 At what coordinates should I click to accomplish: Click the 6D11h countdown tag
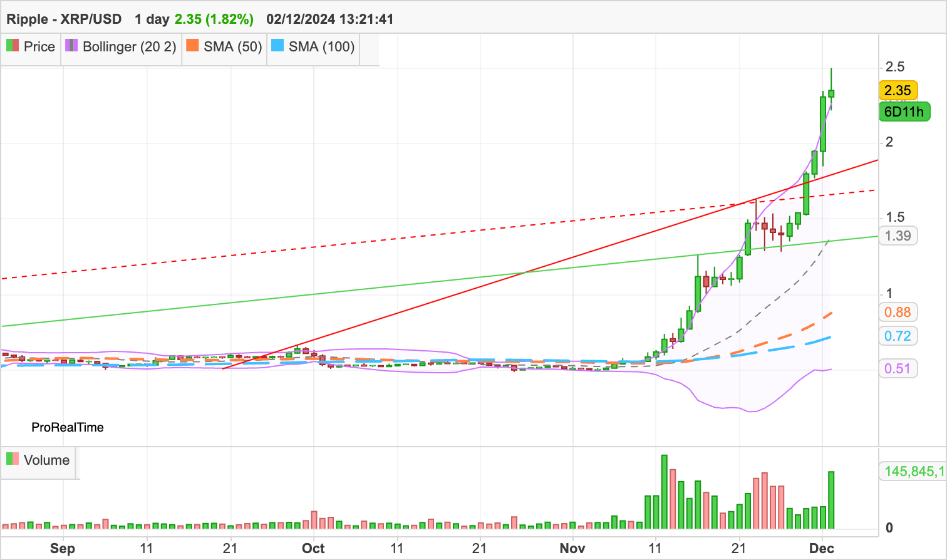point(904,111)
